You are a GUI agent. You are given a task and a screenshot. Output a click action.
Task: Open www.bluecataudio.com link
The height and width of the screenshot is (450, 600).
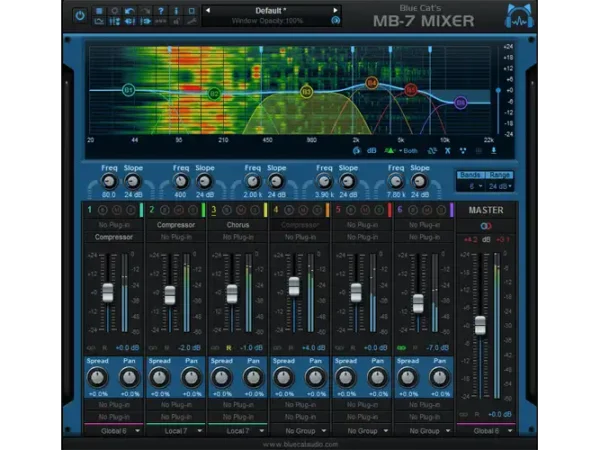[300, 444]
